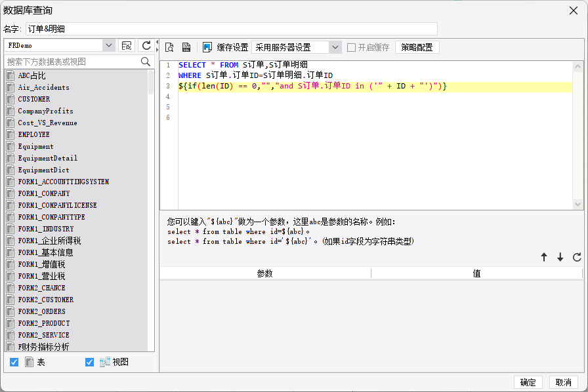Click the table icon beside CUSTOMER
Viewport: 588px width, 392px height.
tap(10, 99)
